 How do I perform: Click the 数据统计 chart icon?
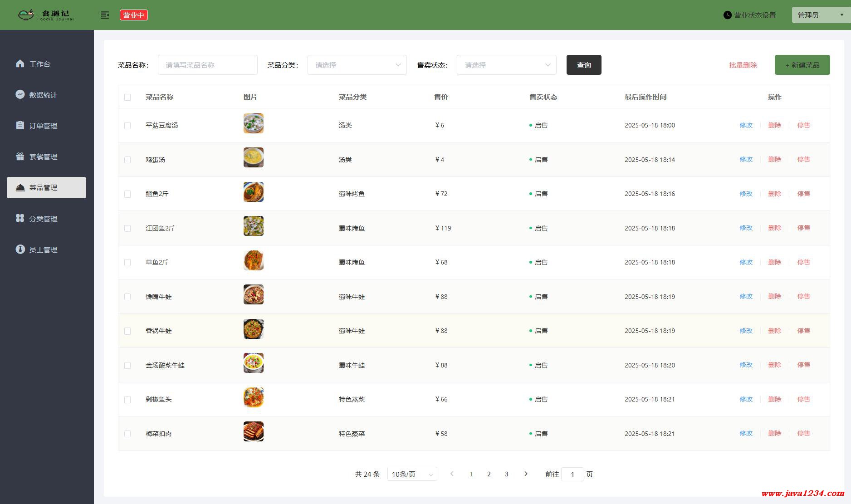pos(20,94)
